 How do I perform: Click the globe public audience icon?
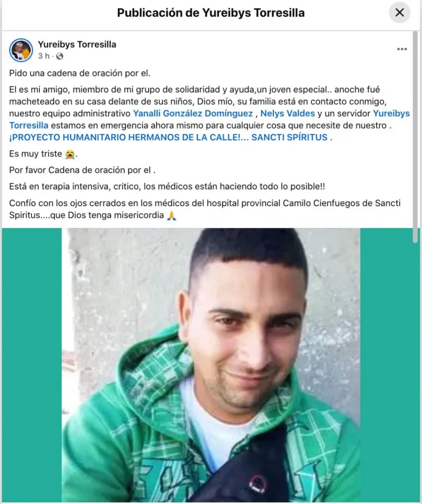pyautogui.click(x=60, y=56)
